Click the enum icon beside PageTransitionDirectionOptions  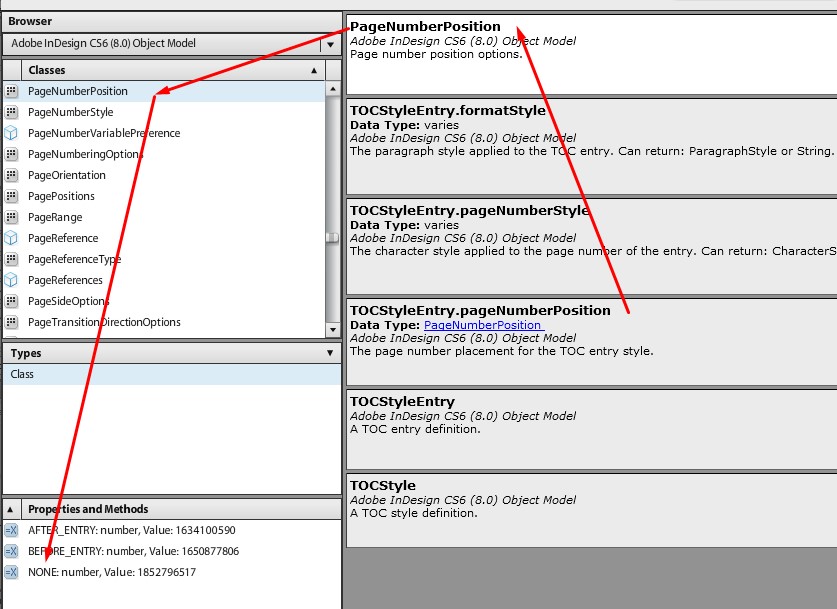click(11, 322)
